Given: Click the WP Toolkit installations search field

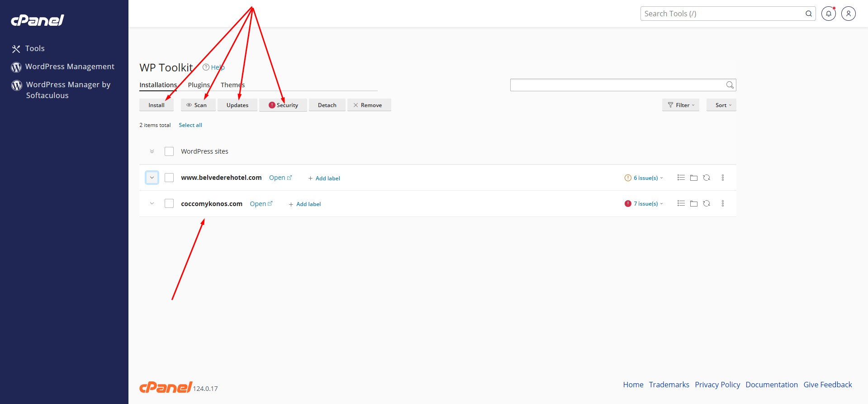Looking at the screenshot, I should click(x=617, y=85).
